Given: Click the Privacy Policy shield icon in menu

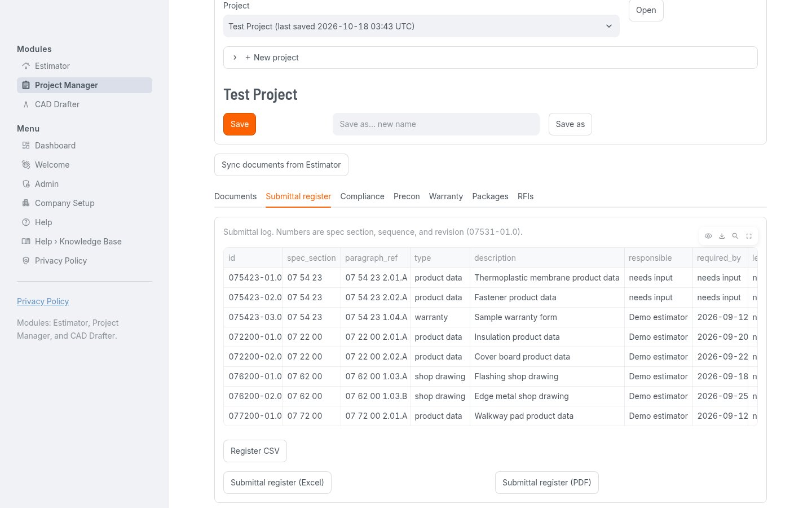Looking at the screenshot, I should tap(26, 261).
